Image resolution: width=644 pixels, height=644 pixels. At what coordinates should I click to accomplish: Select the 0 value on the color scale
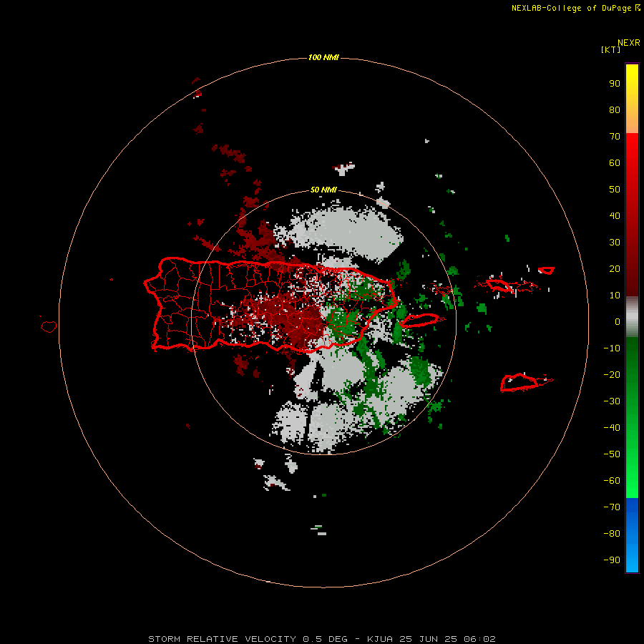click(618, 322)
